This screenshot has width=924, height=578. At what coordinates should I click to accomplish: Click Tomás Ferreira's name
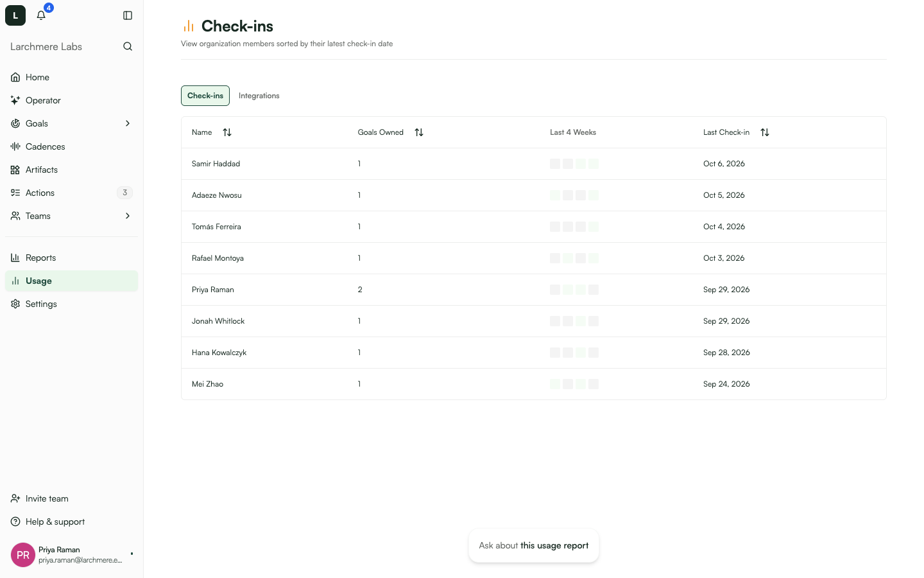point(216,227)
